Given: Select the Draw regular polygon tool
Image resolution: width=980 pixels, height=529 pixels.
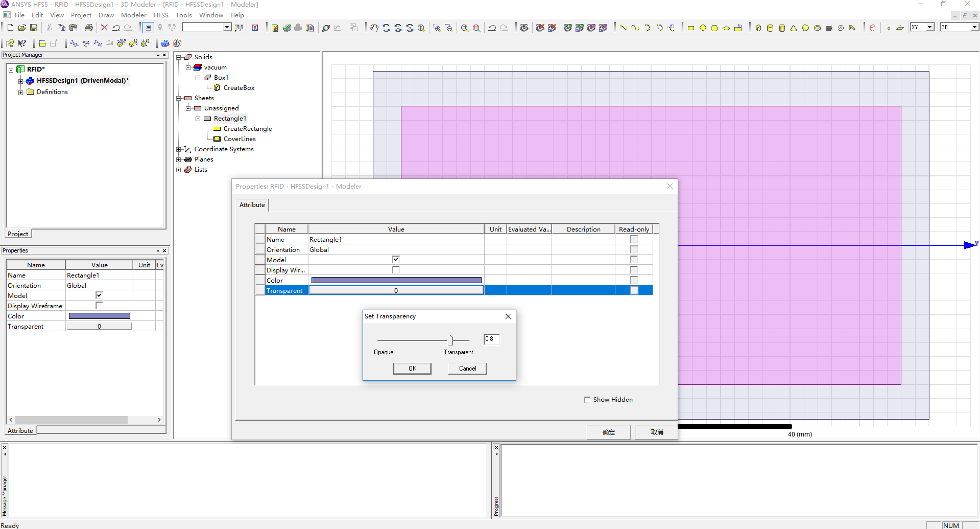Looking at the screenshot, I should tap(714, 28).
